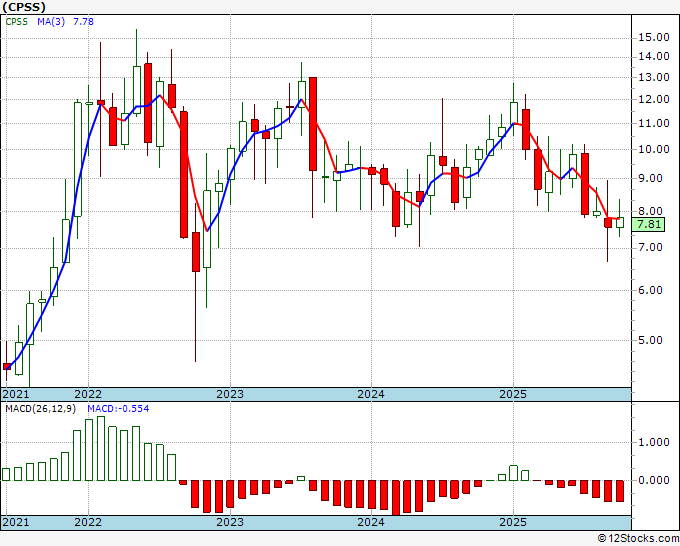Click the deepest red MACD bar in early 2024
This screenshot has height=546, width=680.
click(x=396, y=498)
